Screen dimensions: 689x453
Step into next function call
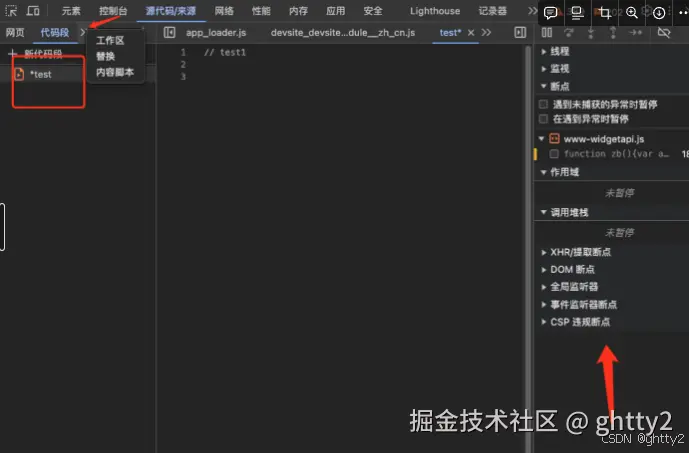(591, 33)
